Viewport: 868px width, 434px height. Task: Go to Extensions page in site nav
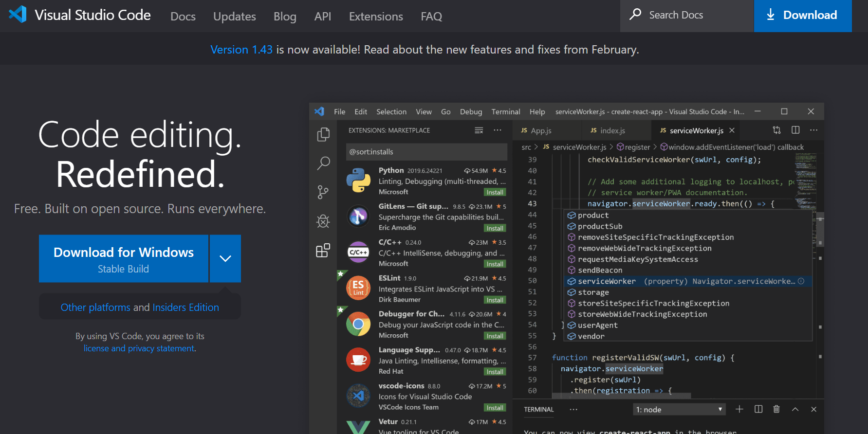[x=376, y=17]
